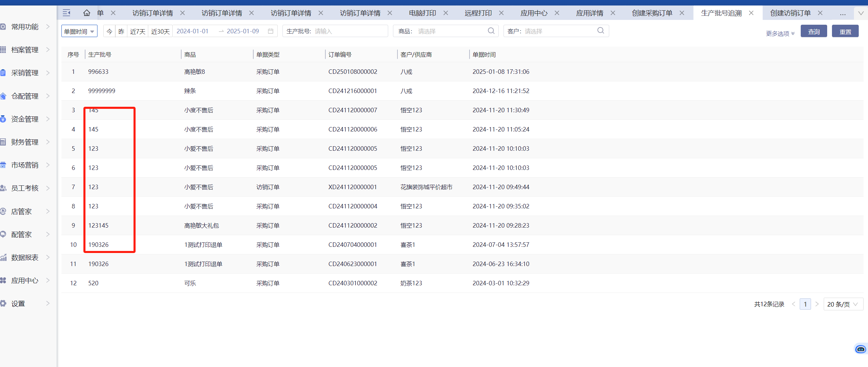This screenshot has width=868, height=367.
Task: Click the previous page arrow
Action: 794,304
